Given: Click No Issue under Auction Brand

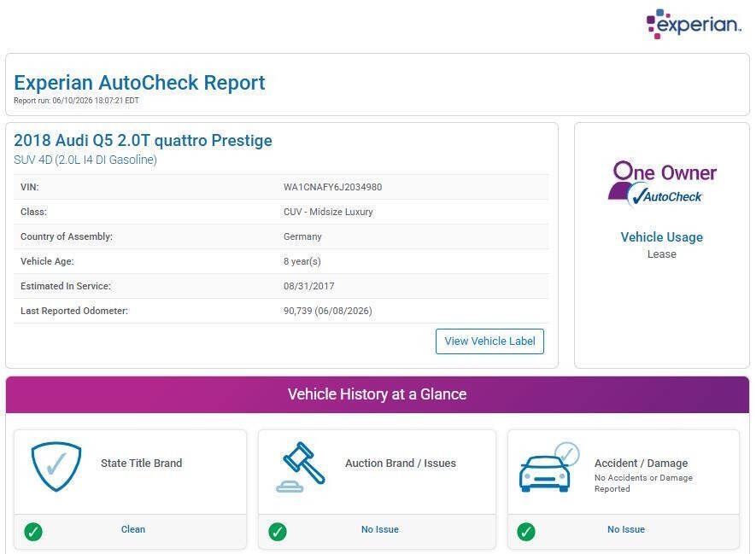Looking at the screenshot, I should point(380,529).
